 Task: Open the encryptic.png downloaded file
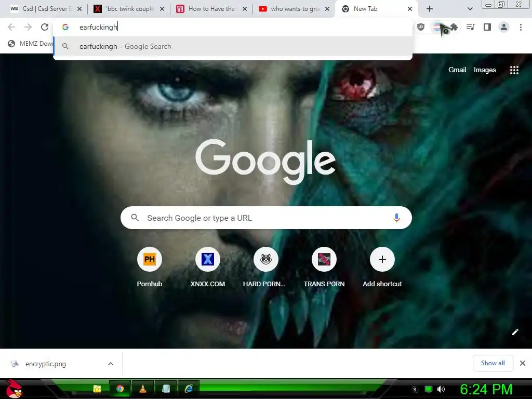pyautogui.click(x=46, y=364)
